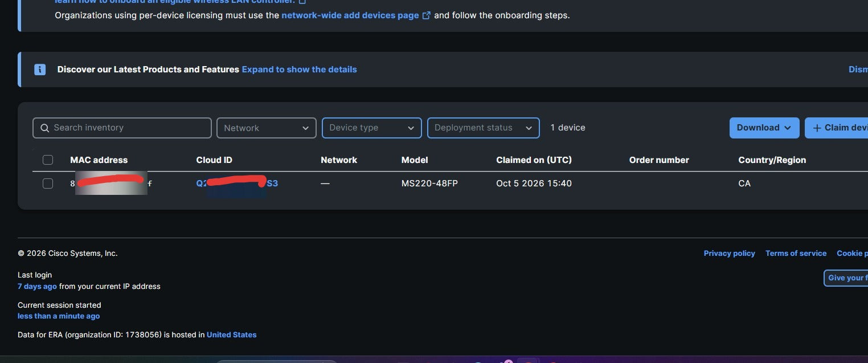The image size is (868, 363).
Task: Sort by the MAC address column header
Action: pyautogui.click(x=99, y=160)
